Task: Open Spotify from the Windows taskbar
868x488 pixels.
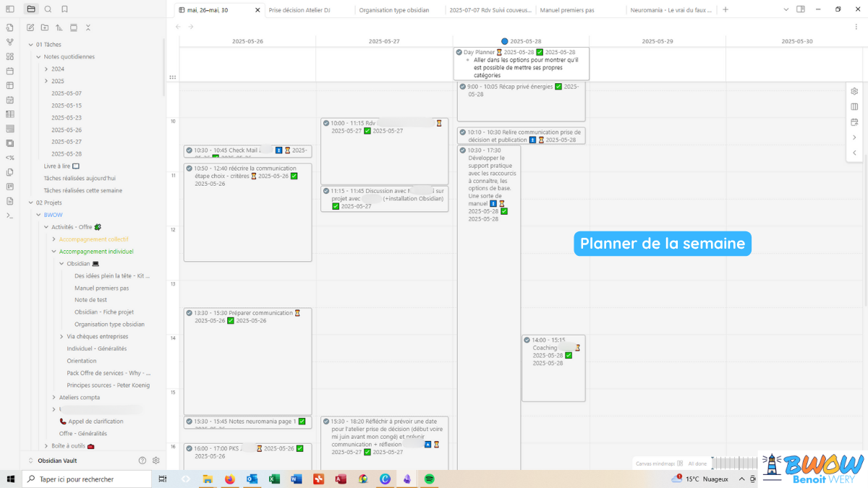Action: (429, 479)
